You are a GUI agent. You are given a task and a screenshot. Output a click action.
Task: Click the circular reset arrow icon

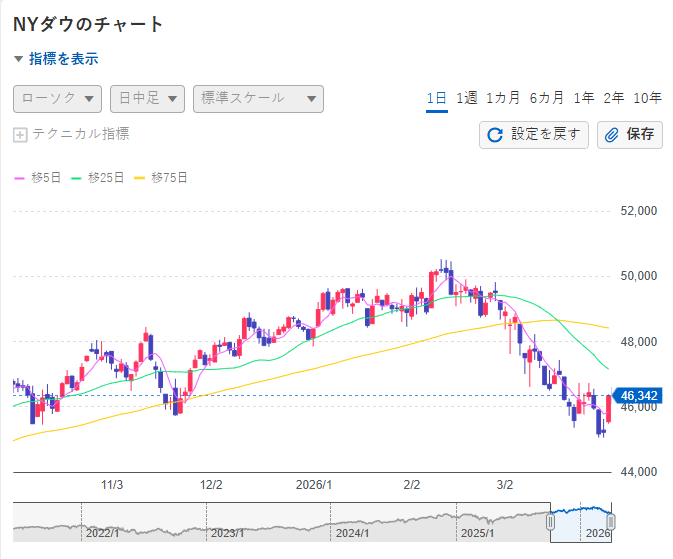point(495,135)
